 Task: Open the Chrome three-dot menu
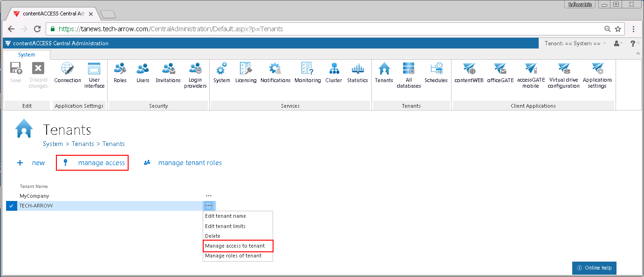(x=633, y=29)
